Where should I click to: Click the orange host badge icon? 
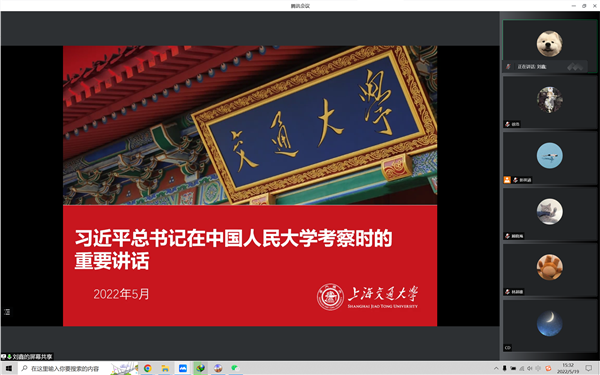pyautogui.click(x=507, y=180)
